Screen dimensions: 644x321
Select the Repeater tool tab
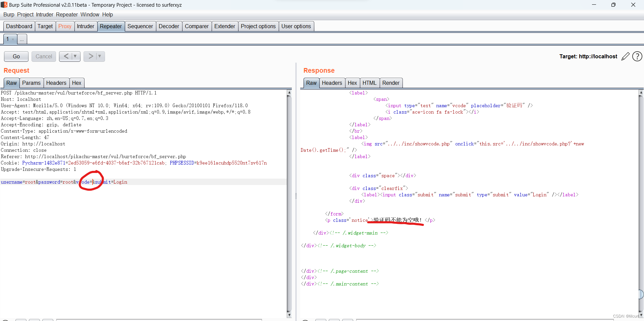(x=111, y=26)
